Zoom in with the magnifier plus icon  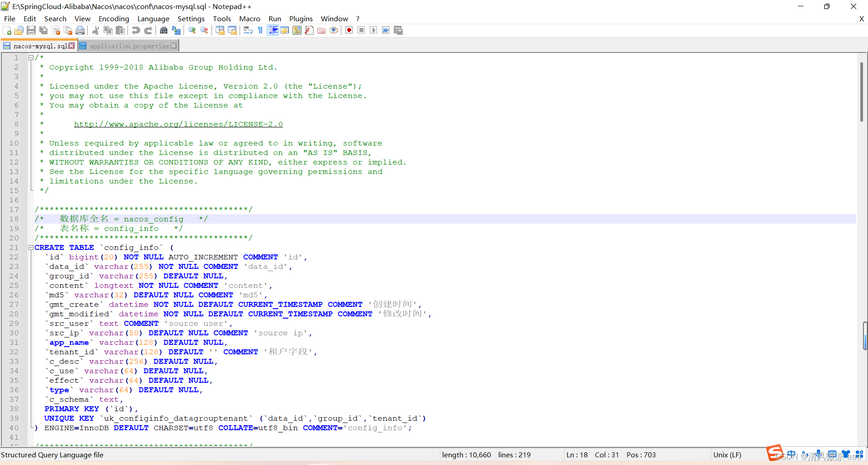coord(192,30)
